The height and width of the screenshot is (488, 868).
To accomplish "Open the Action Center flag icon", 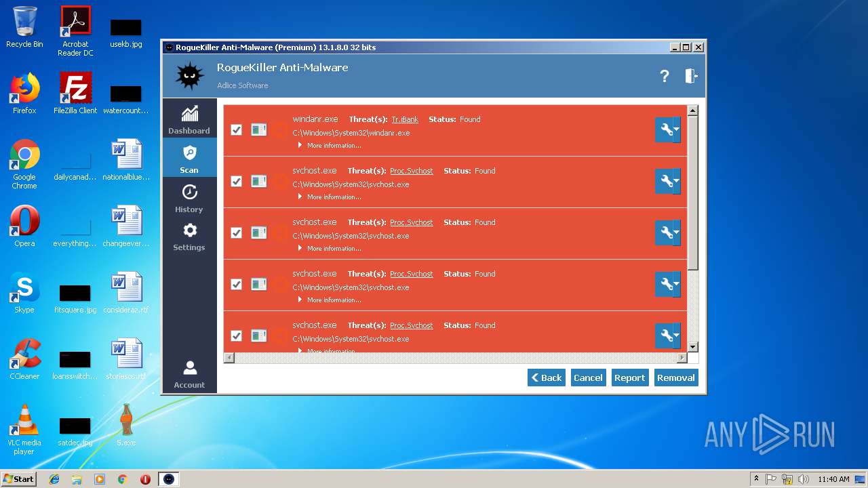I will (772, 479).
